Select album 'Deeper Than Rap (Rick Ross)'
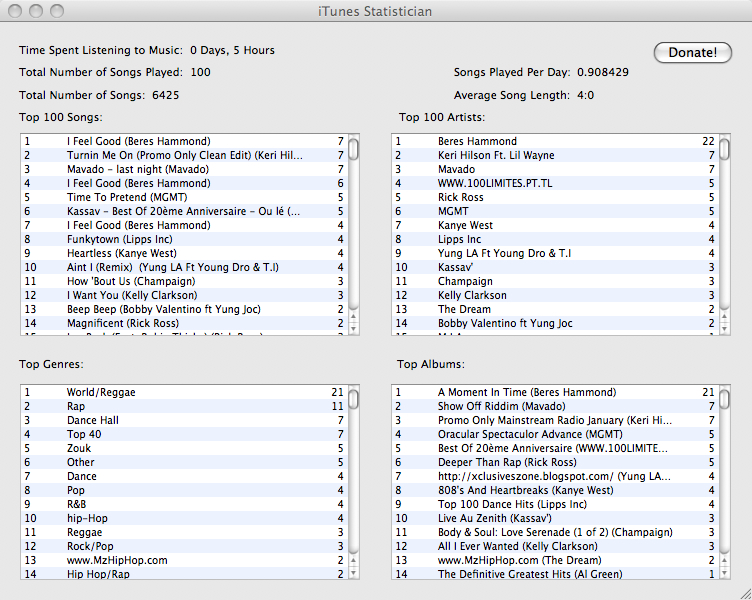The image size is (752, 600). click(x=556, y=462)
